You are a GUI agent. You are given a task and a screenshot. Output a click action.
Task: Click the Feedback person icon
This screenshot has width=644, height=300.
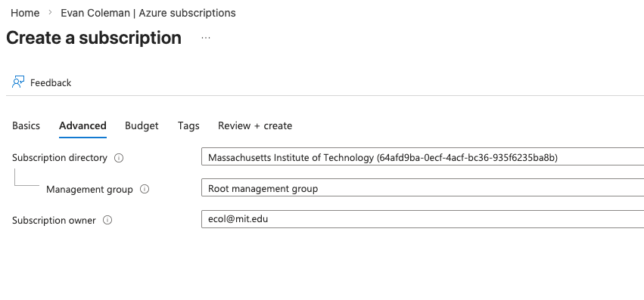coord(18,82)
